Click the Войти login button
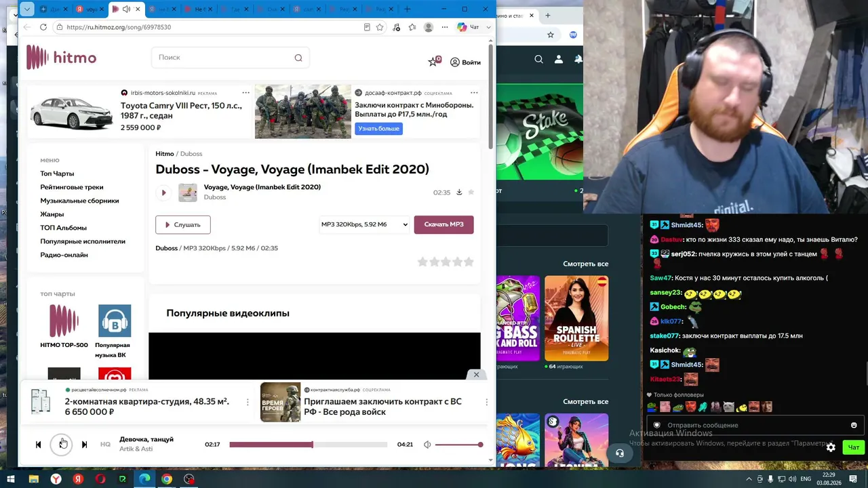 point(465,62)
